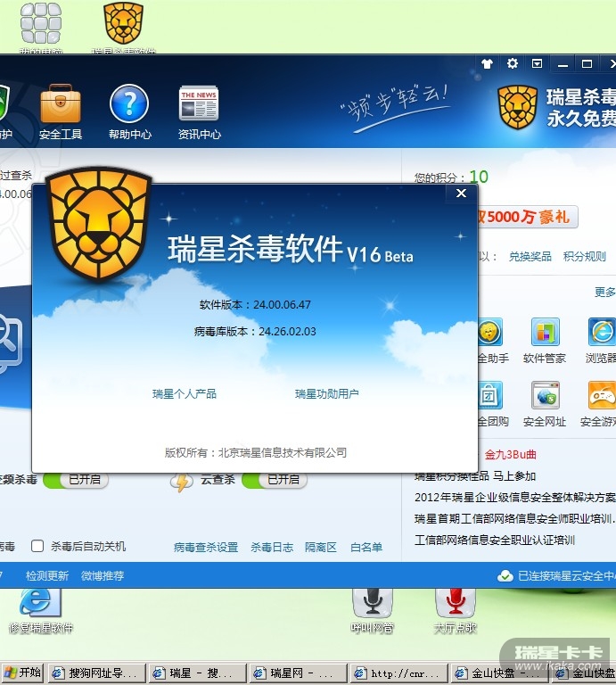Open news 瑞星积分换佳品 马上参加
Screen dimensions: 616x685
click(475, 476)
